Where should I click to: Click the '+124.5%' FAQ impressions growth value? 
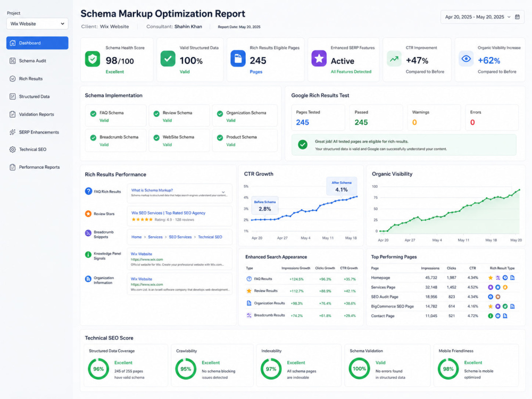coord(296,279)
